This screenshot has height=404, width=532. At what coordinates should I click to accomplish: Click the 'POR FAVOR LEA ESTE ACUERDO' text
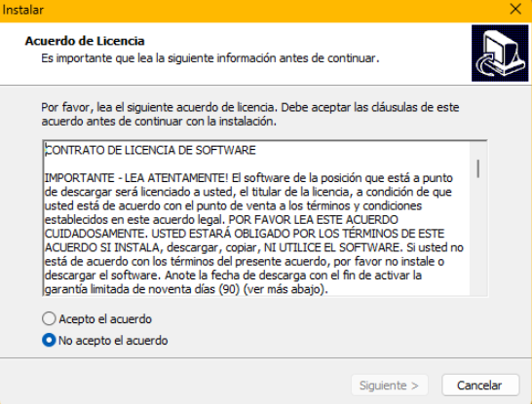[313, 220]
